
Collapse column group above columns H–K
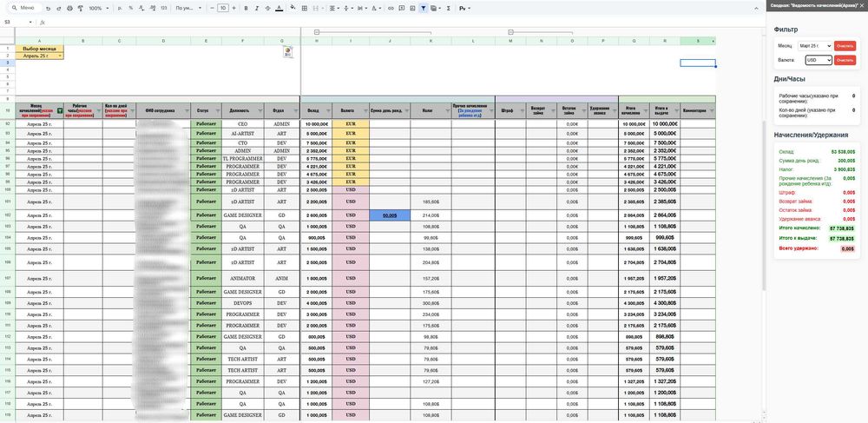click(317, 32)
